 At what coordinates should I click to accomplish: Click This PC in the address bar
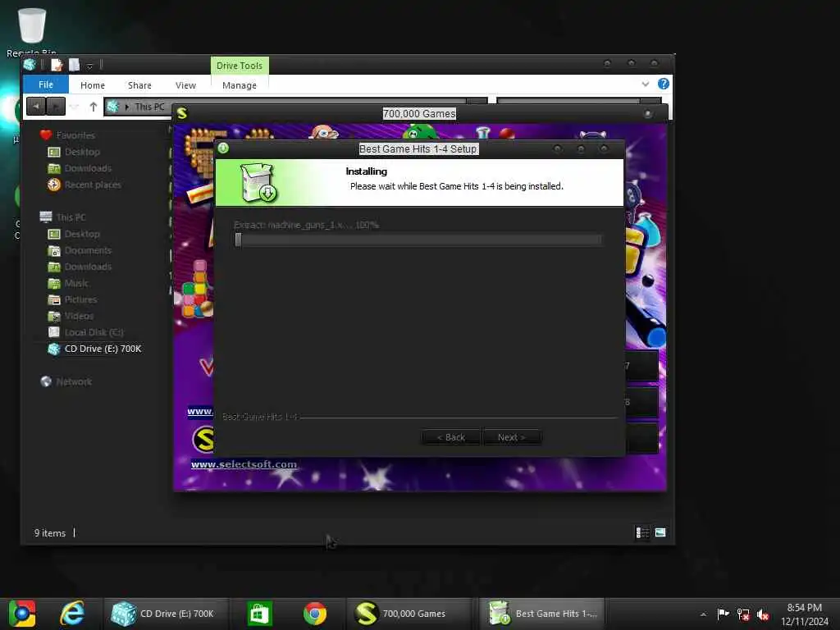coord(149,107)
